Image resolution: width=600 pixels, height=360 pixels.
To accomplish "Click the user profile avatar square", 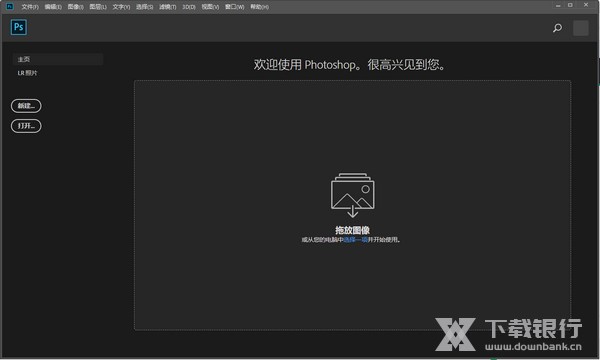I will [580, 28].
